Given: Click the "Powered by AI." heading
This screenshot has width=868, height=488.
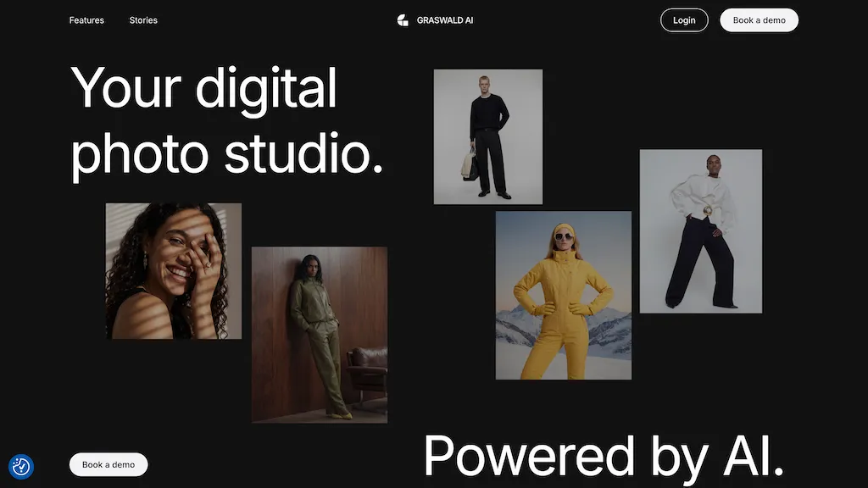Looking at the screenshot, I should 604,456.
